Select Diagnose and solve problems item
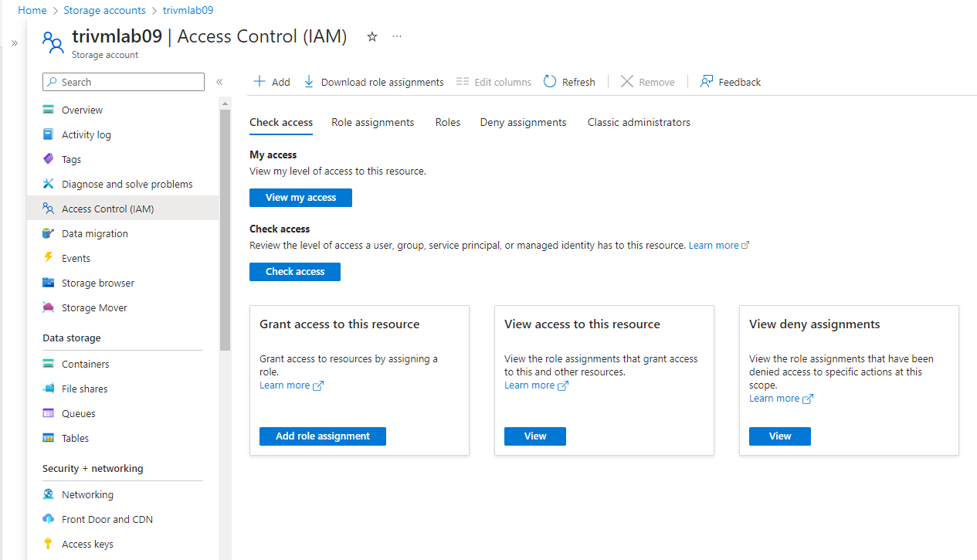 click(x=127, y=184)
